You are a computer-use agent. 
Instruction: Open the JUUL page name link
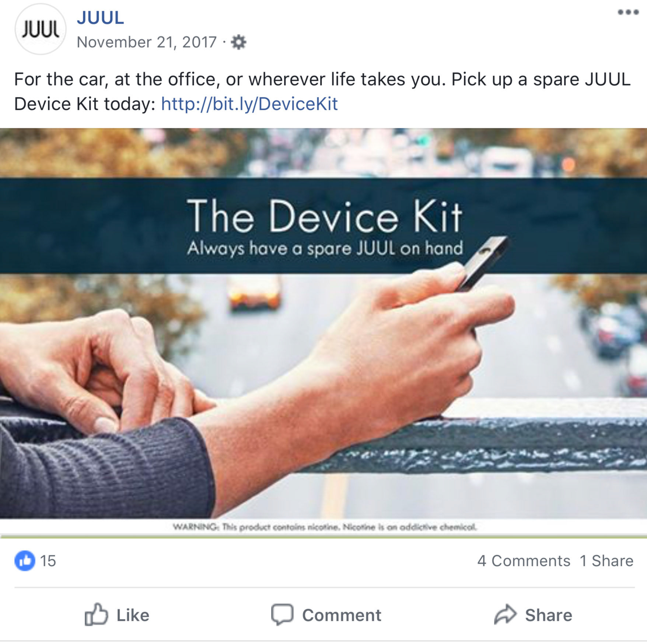100,18
